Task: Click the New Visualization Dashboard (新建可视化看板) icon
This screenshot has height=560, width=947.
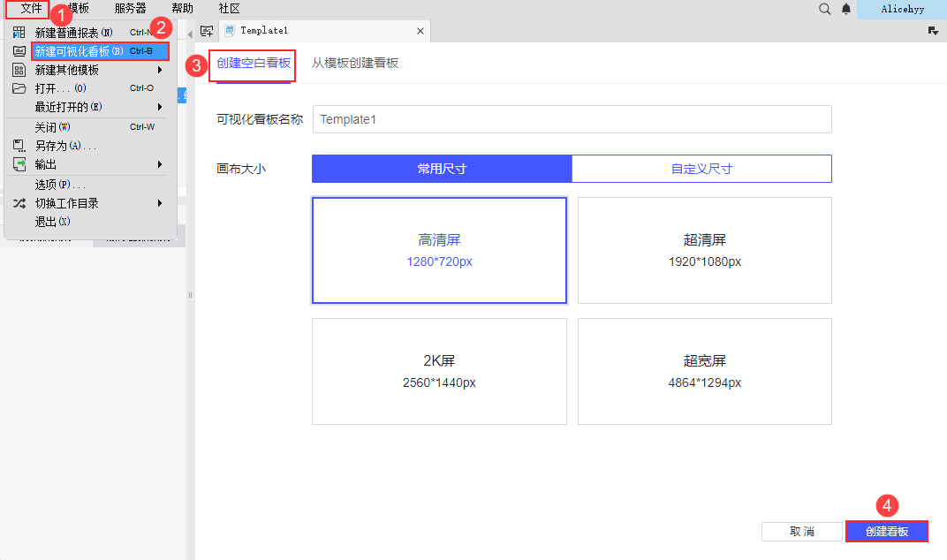Action: click(18, 50)
